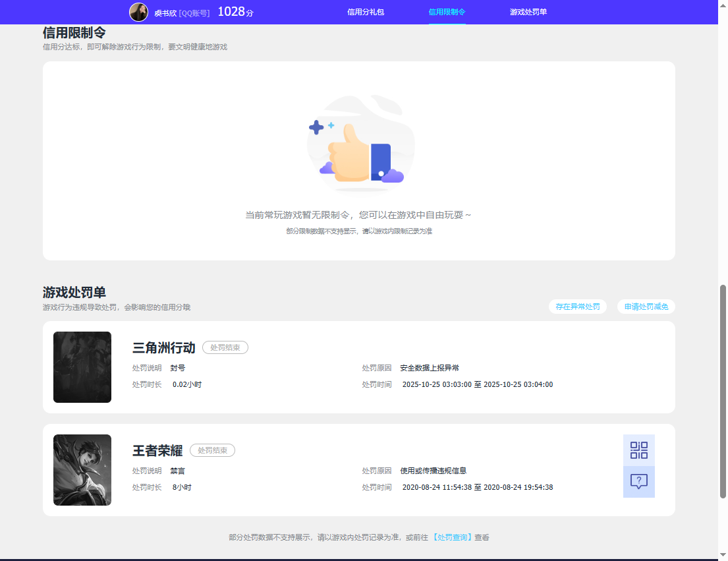Click the 安全数据上报异常 punishment reason
Image resolution: width=728 pixels, height=561 pixels.
click(430, 368)
